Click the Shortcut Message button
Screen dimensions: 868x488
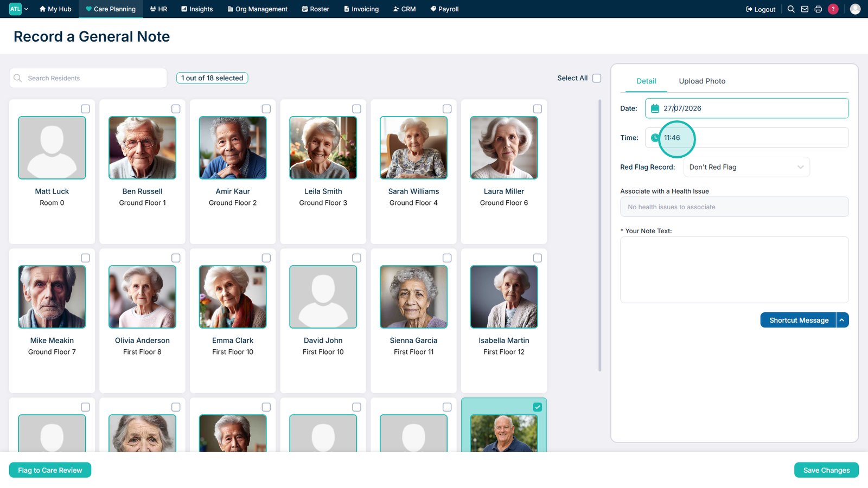tap(798, 320)
